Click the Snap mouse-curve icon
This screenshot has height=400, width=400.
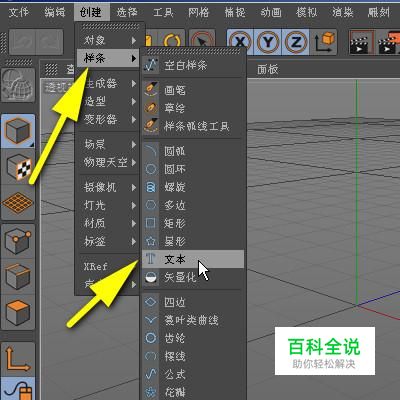click(x=18, y=389)
